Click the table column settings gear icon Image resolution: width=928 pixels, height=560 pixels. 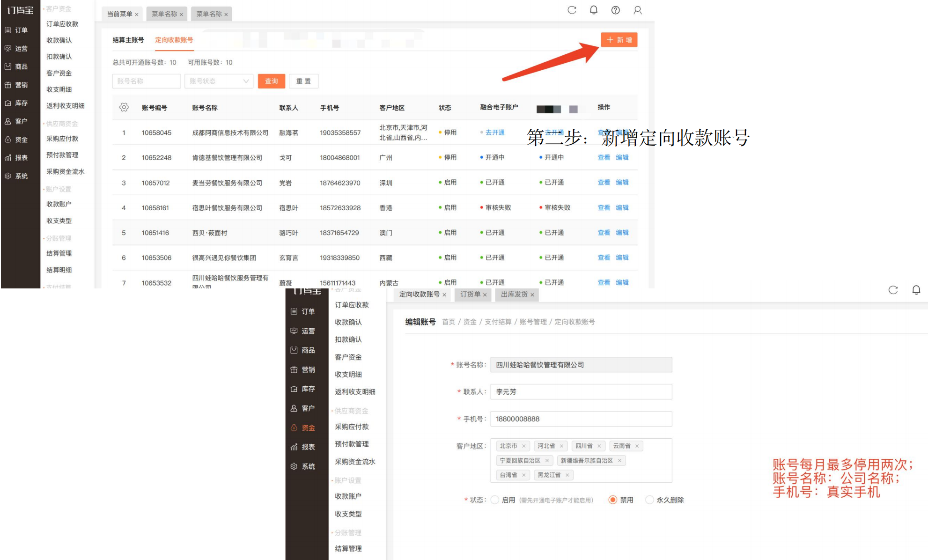pos(124,107)
